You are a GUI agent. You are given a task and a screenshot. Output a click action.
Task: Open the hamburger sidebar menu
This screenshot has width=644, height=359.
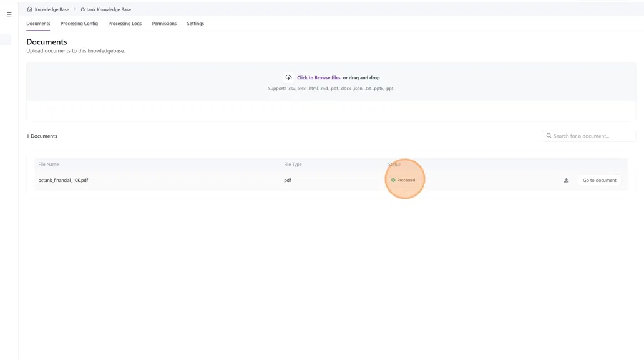[9, 14]
